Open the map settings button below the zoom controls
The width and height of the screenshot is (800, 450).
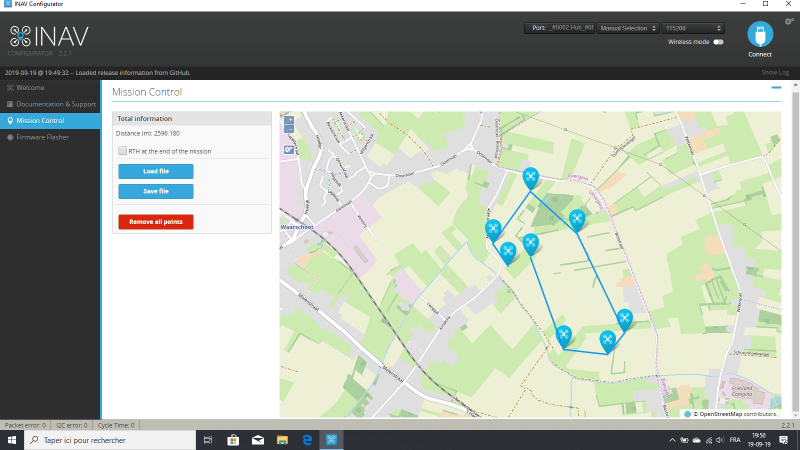click(x=289, y=149)
